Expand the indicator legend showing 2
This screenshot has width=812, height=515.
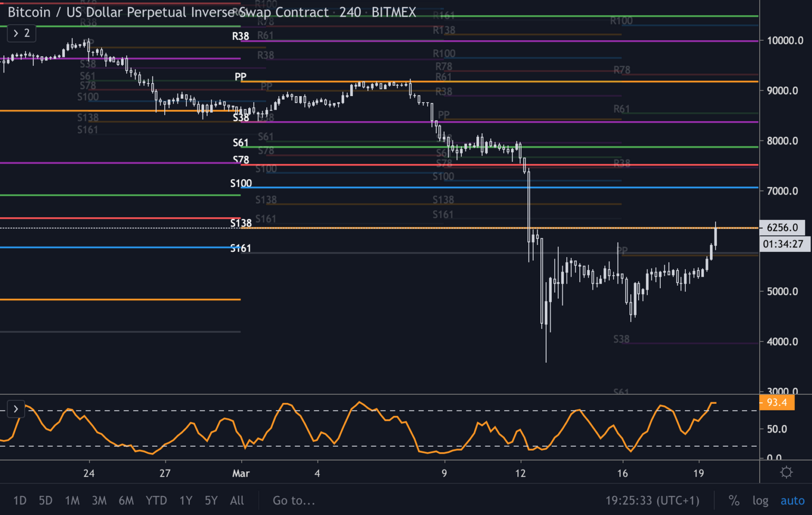point(21,33)
